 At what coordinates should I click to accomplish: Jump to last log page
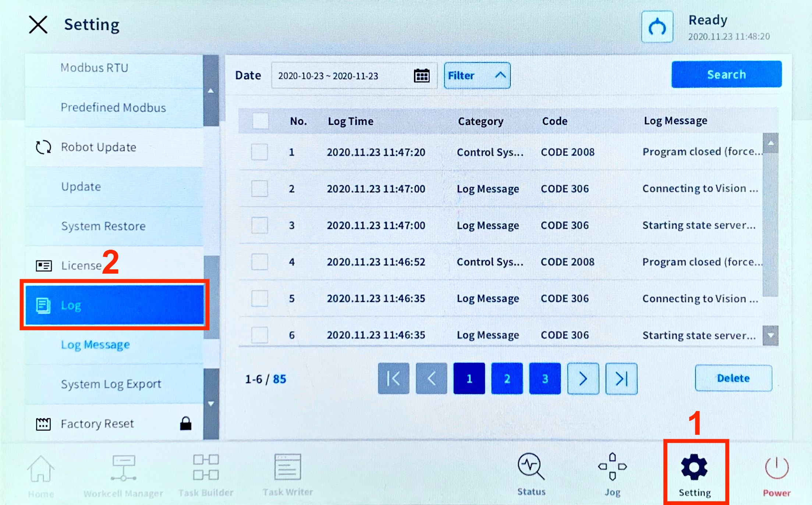click(x=621, y=378)
